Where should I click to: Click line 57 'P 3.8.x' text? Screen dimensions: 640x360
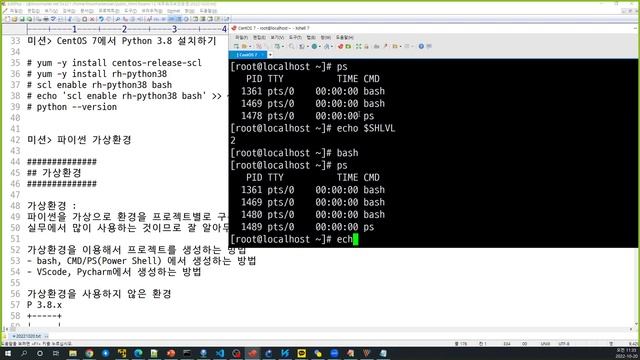(x=44, y=305)
